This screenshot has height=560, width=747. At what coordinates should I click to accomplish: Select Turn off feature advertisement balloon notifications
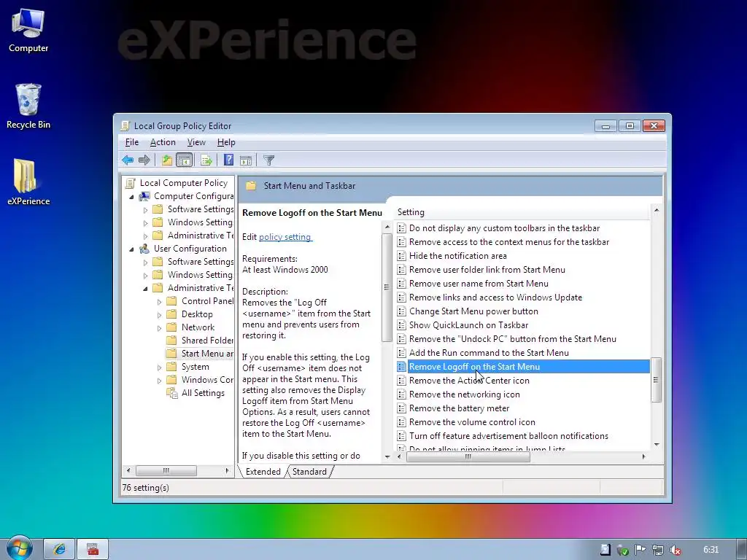(x=508, y=436)
